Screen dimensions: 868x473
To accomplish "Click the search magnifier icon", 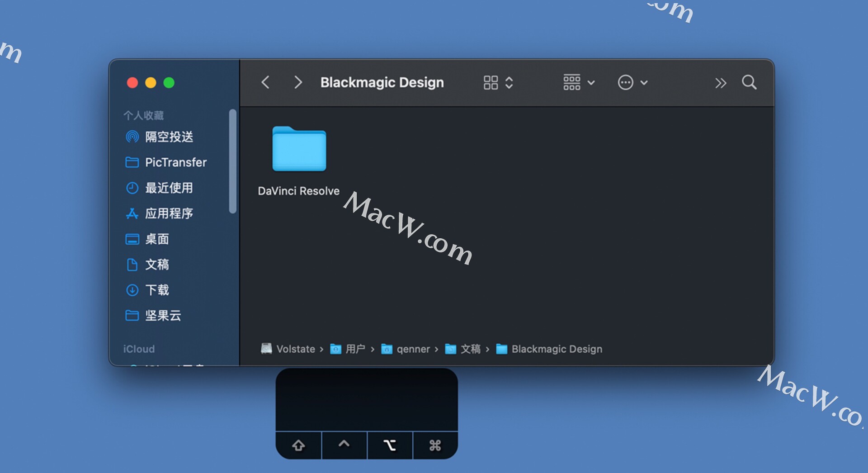I will coord(749,82).
